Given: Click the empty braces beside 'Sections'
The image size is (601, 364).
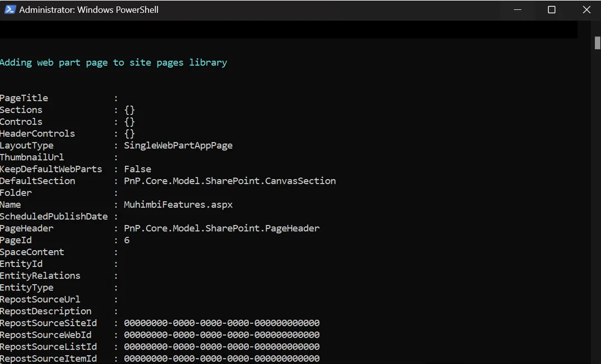Looking at the screenshot, I should 129,109.
